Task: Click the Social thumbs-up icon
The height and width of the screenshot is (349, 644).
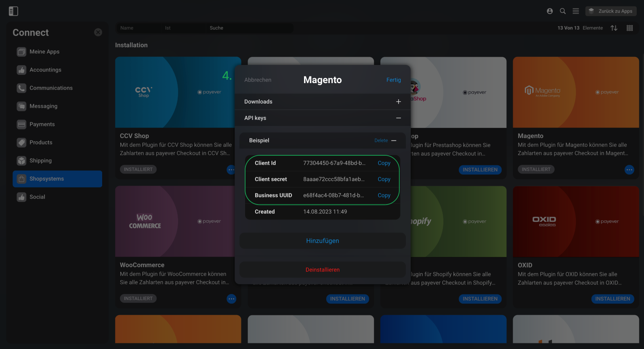Action: point(21,197)
